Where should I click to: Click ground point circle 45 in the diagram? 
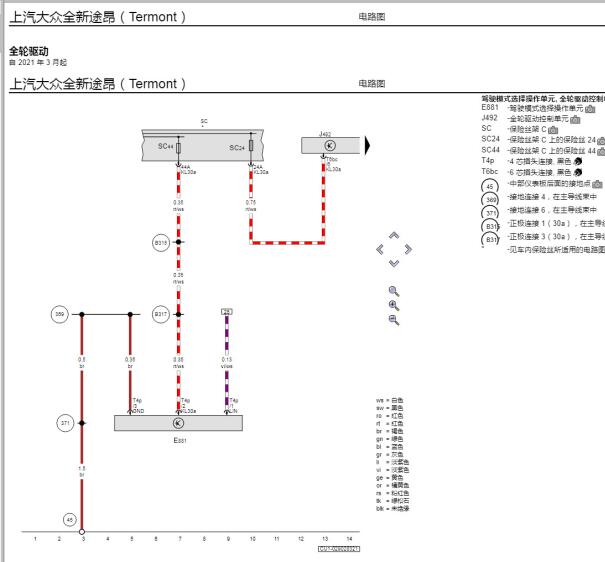click(70, 520)
